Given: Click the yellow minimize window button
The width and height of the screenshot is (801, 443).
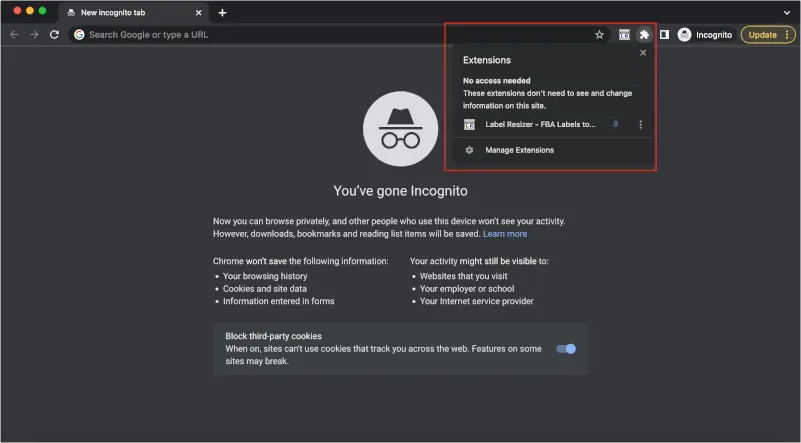Looking at the screenshot, I should point(30,11).
